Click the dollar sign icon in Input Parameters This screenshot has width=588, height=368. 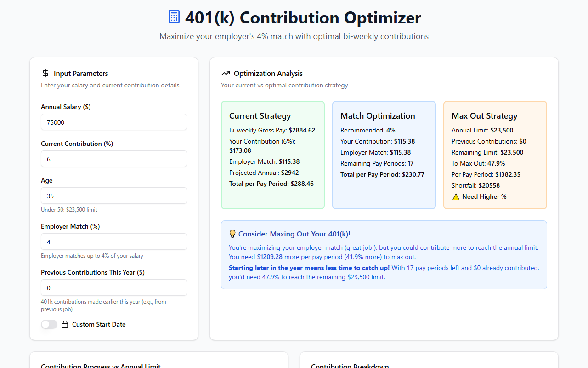tap(45, 73)
